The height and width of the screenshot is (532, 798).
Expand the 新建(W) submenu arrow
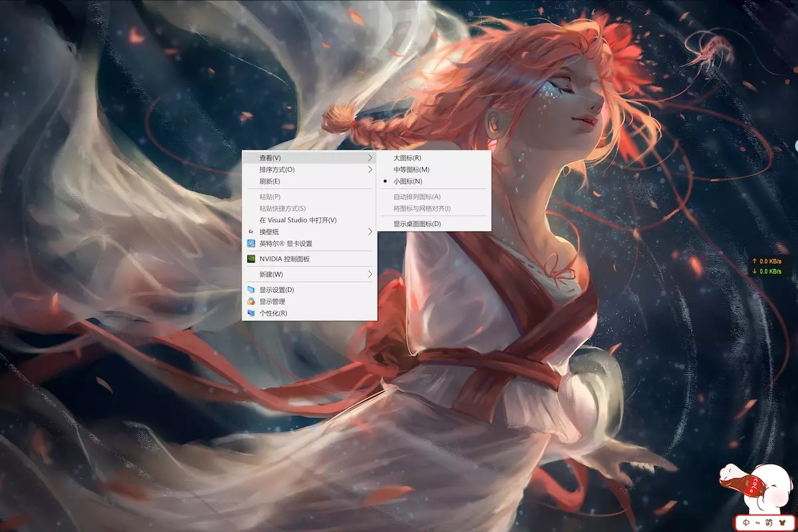(370, 274)
